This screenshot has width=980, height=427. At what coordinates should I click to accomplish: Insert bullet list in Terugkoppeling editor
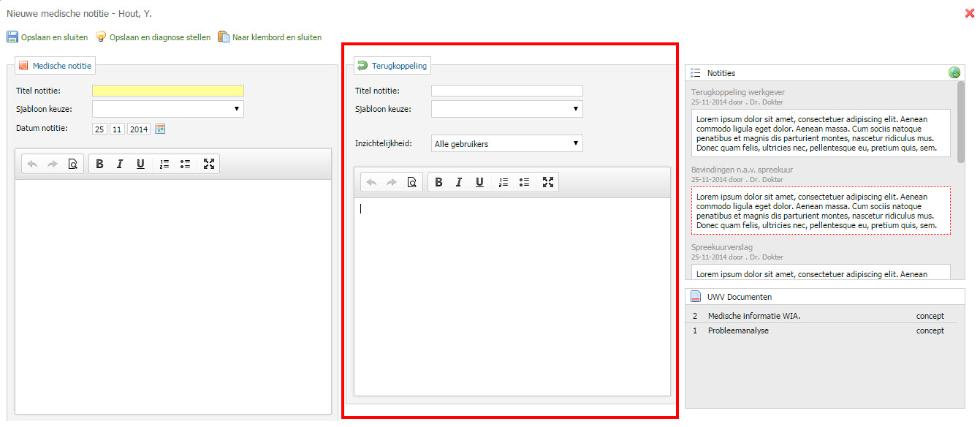coord(524,183)
